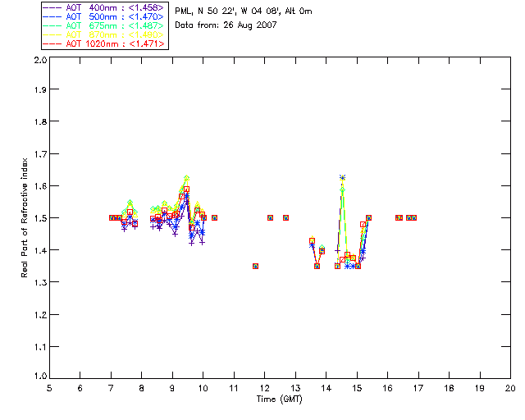Screen dimensions: 525x420
Task: Click the y-axis tick label 1.3
Action: pyautogui.click(x=40, y=282)
